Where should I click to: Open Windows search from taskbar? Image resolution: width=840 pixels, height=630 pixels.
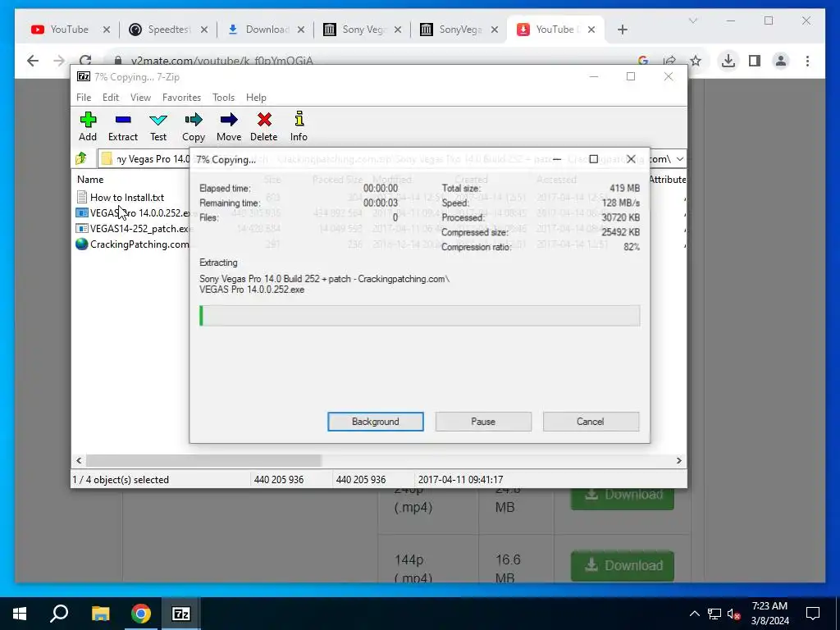(x=59, y=614)
